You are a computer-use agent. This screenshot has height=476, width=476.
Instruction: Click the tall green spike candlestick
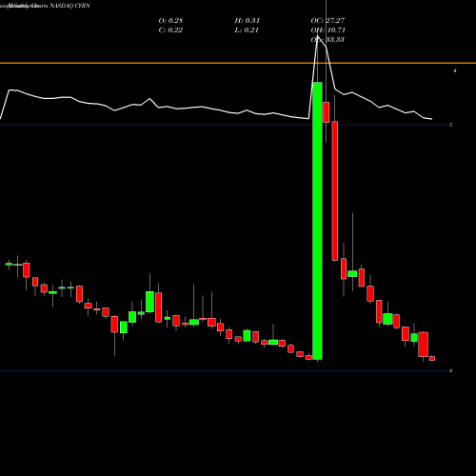click(318, 221)
